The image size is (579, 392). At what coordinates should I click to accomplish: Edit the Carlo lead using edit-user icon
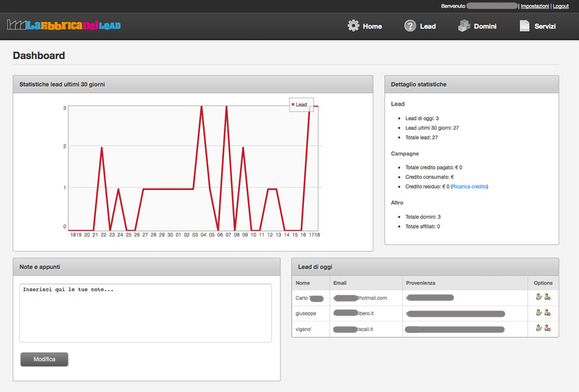539,297
